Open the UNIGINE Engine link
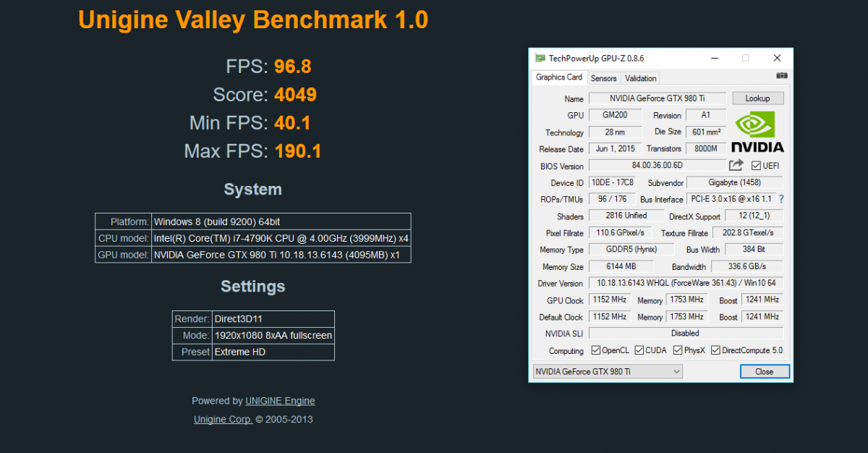This screenshot has height=453, width=868. tap(280, 401)
